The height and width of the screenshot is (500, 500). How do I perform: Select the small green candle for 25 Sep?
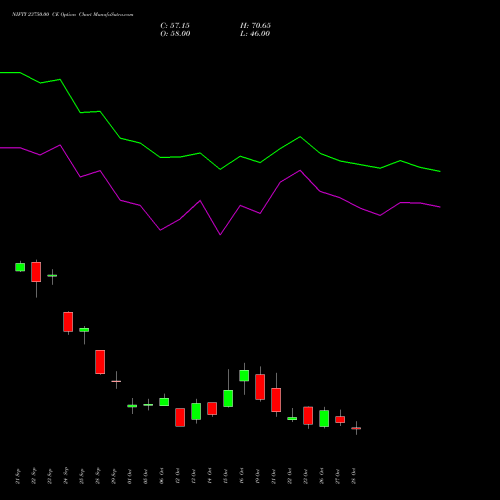click(84, 330)
